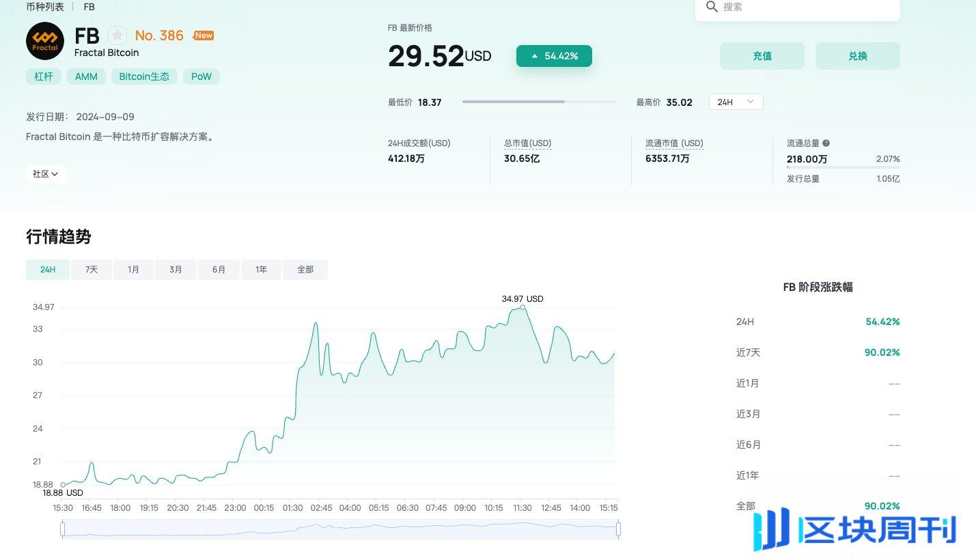Click the Fractal Bitcoin description text

coord(121,137)
